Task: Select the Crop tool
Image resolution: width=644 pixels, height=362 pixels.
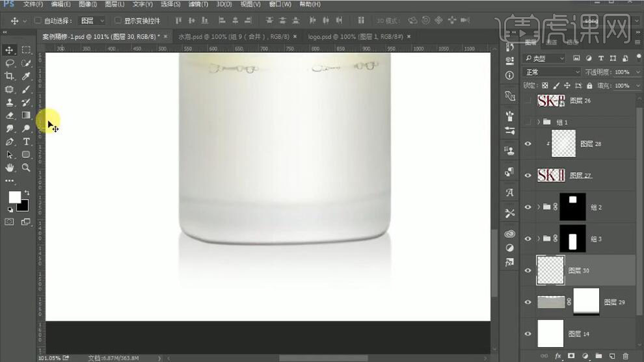Action: click(9, 76)
